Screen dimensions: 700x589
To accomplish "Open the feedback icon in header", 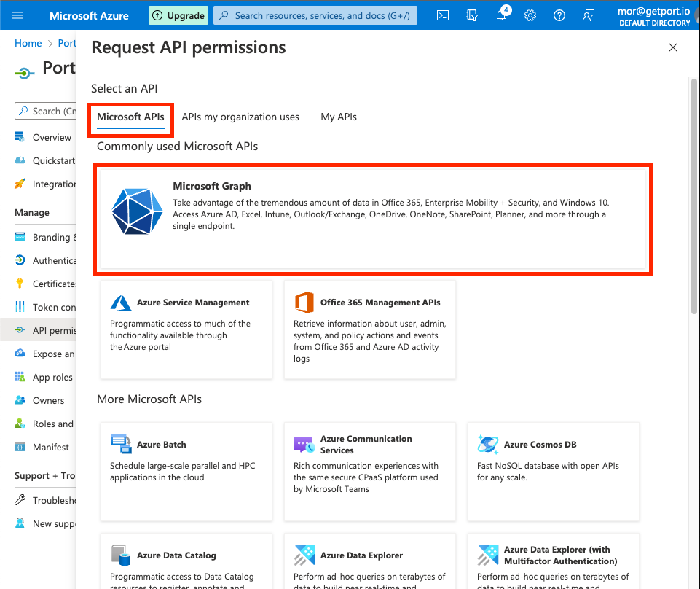I will 589,15.
